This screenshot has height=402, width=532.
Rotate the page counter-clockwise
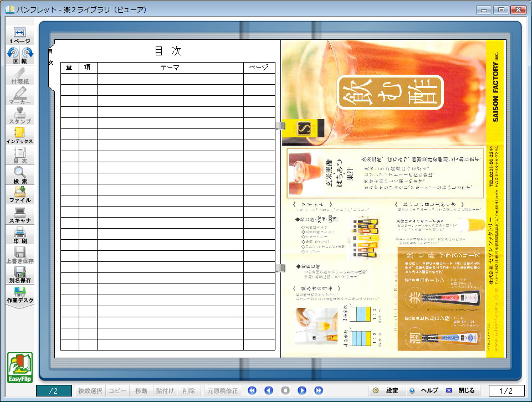[x=13, y=54]
